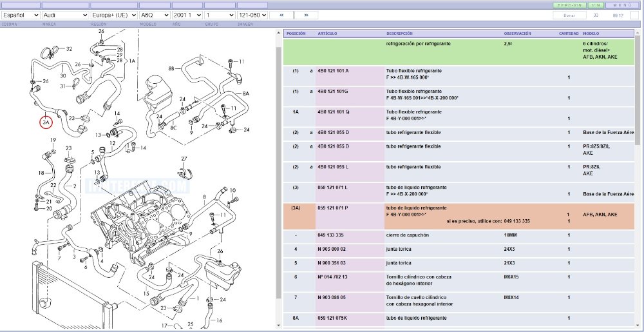The height and width of the screenshot is (332, 644).
Task: Click the OBSERVACIÓN column header
Action: pyautogui.click(x=518, y=34)
